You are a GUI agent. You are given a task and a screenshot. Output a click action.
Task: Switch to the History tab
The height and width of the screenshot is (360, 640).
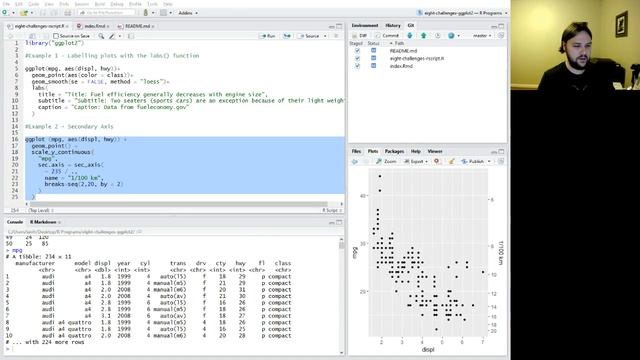[x=393, y=25]
